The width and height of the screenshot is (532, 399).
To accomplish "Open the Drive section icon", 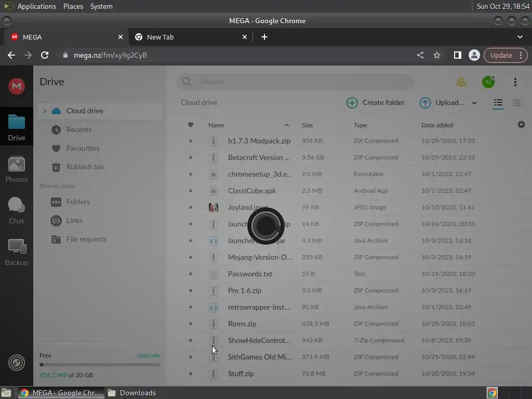I will [x=16, y=127].
